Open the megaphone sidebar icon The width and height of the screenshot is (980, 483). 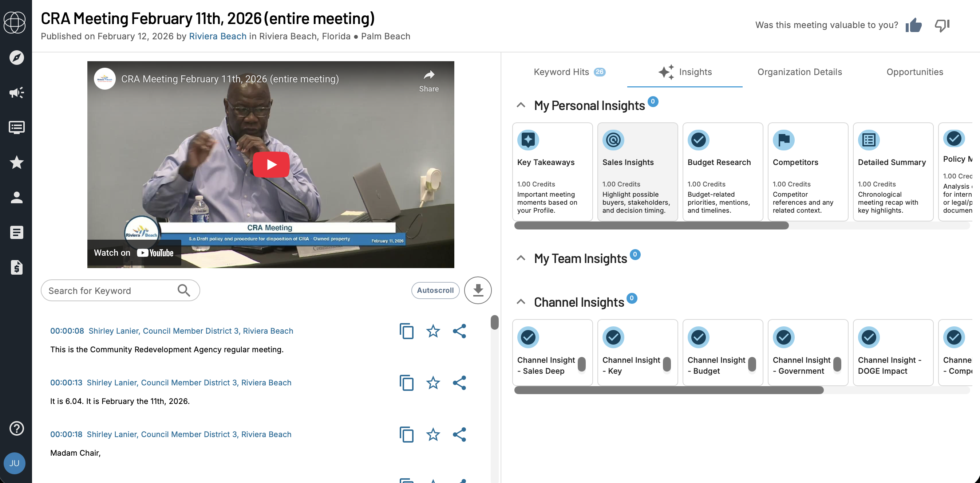pyautogui.click(x=16, y=93)
